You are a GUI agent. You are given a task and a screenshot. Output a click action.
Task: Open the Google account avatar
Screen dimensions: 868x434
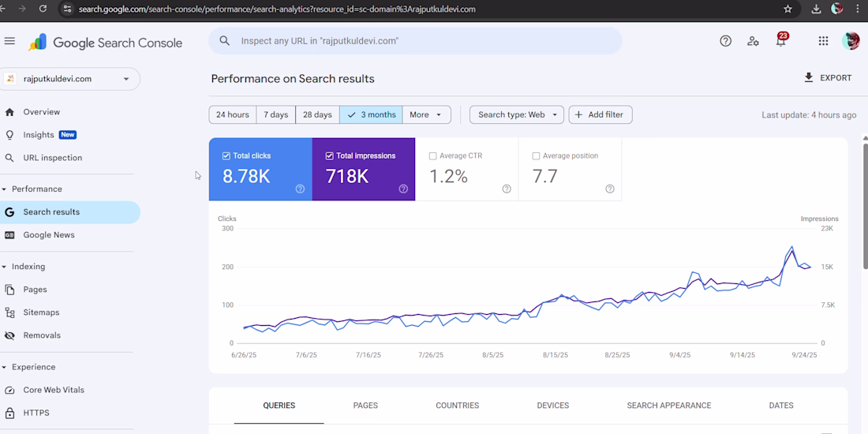(x=851, y=41)
